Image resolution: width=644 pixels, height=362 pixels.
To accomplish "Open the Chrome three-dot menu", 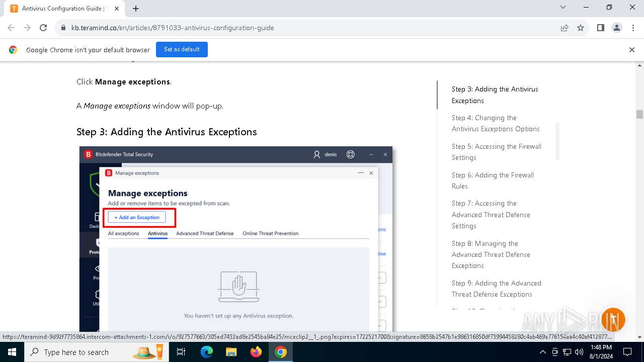I will click(x=632, y=28).
